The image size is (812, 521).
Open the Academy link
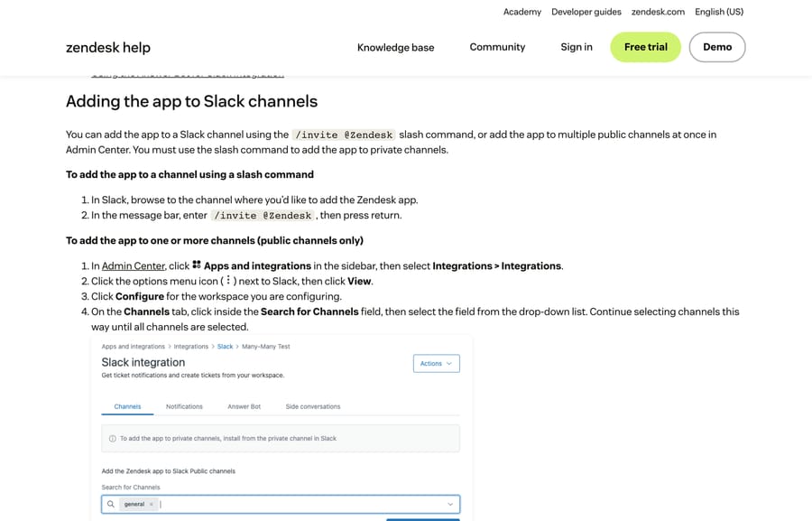[x=522, y=12]
